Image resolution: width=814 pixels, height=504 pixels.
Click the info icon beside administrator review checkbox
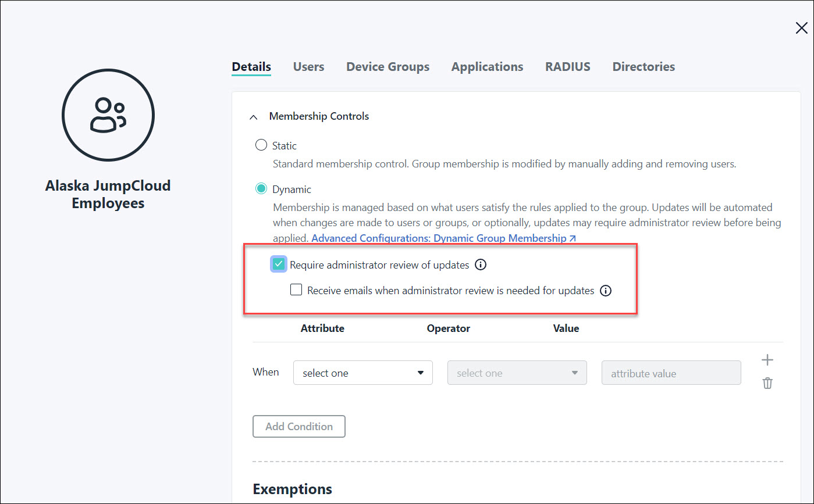(x=481, y=264)
